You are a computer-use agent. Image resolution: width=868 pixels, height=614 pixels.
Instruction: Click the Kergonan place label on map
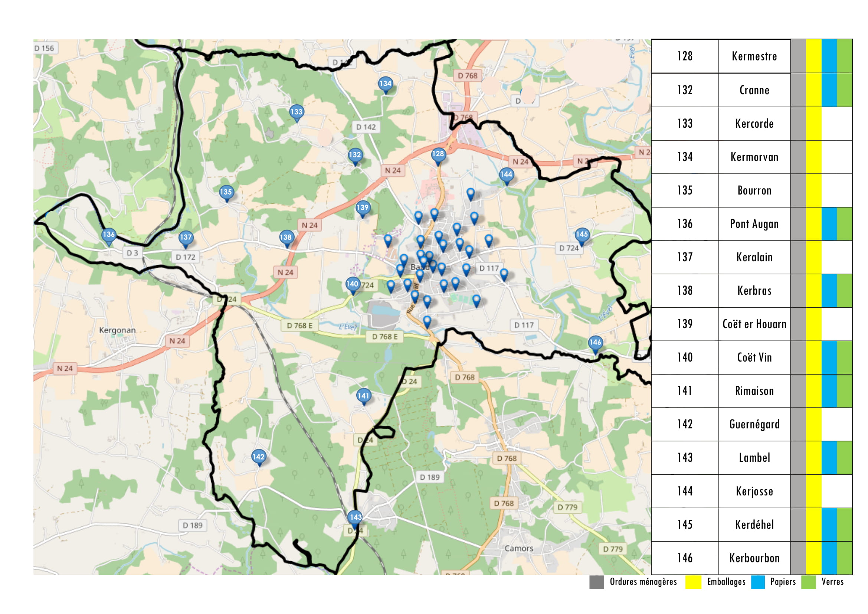coord(117,330)
